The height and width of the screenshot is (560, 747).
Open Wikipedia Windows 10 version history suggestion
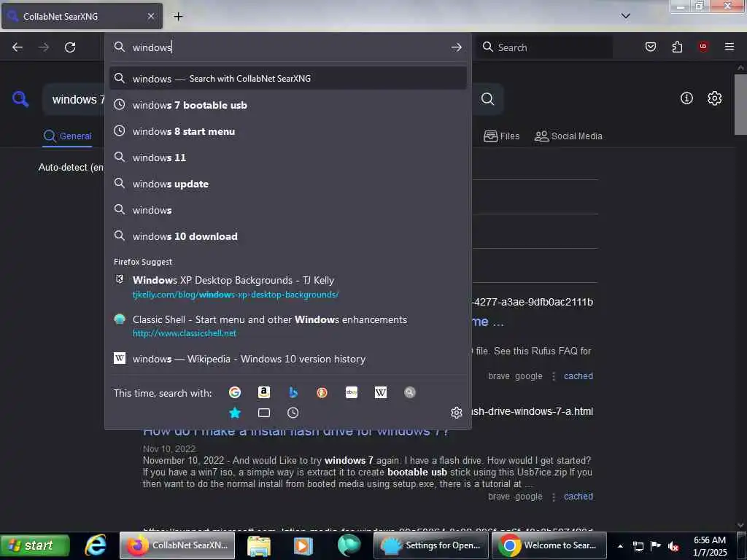tap(287, 359)
